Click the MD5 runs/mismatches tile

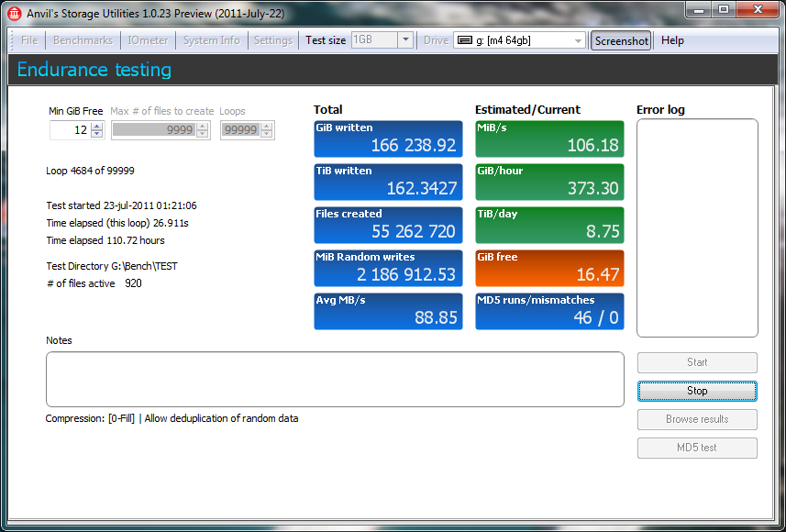click(550, 311)
